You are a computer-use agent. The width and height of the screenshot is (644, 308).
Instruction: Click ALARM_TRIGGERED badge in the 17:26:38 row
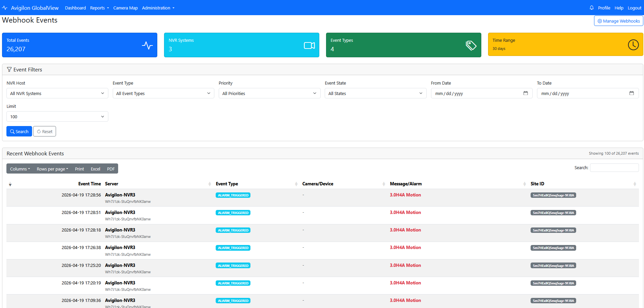233,248
